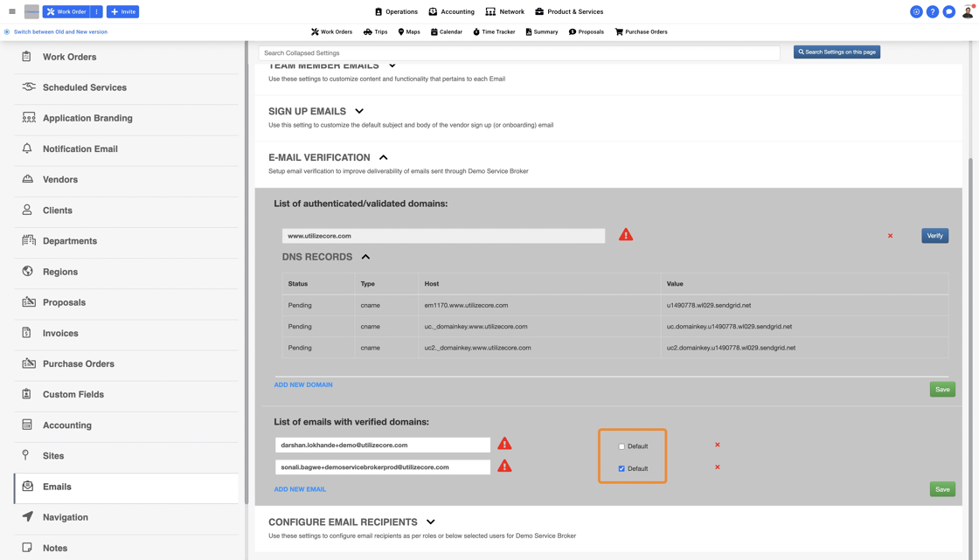Click Application Branding sidebar icon

[x=28, y=117]
